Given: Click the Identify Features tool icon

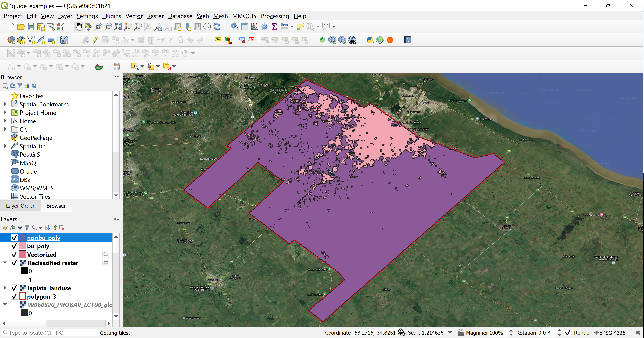Looking at the screenshot, I should click(234, 26).
